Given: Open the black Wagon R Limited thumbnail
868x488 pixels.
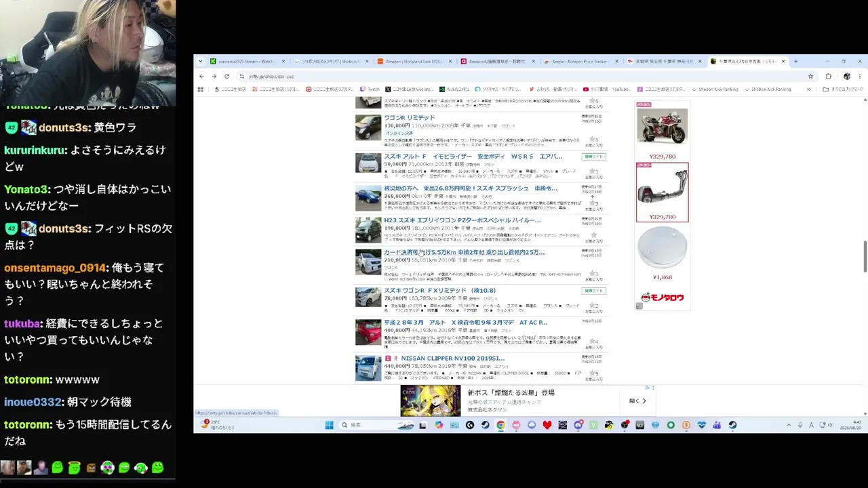Looking at the screenshot, I should click(x=368, y=127).
